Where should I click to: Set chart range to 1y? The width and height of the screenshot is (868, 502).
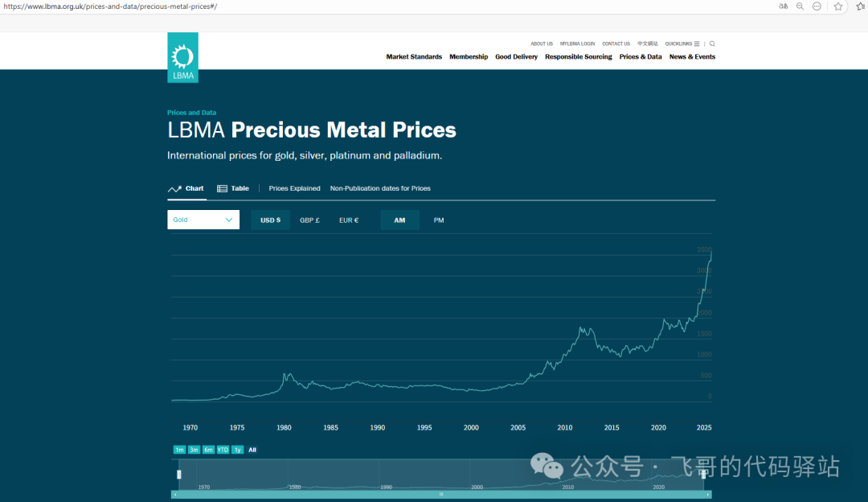237,450
